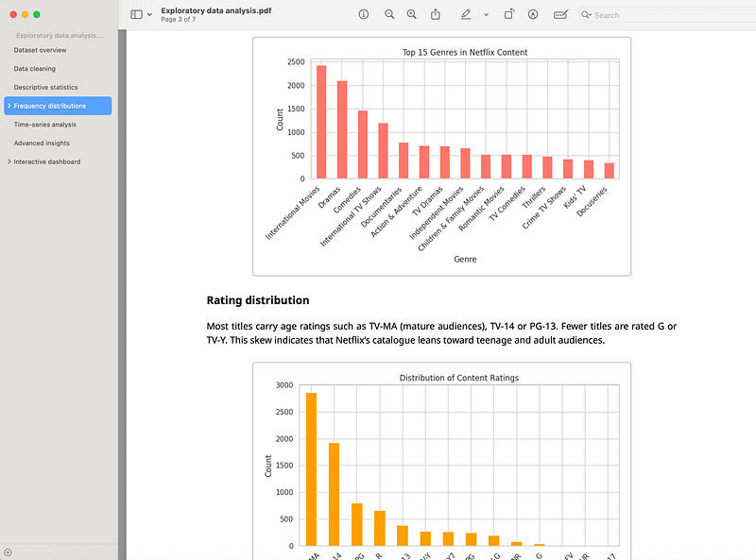
Task: Expand the Interactive dashboard chevron
Action: point(9,161)
